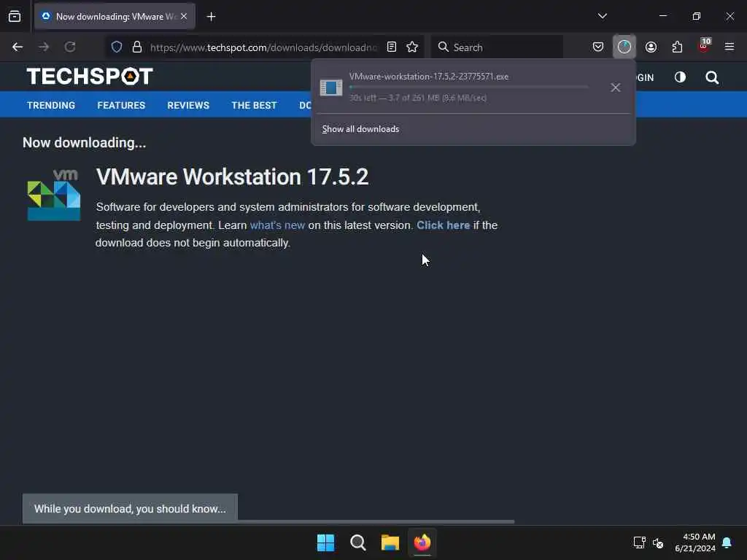The width and height of the screenshot is (747, 560).
Task: Open uBlock extension icon with badge 10
Action: tap(704, 46)
